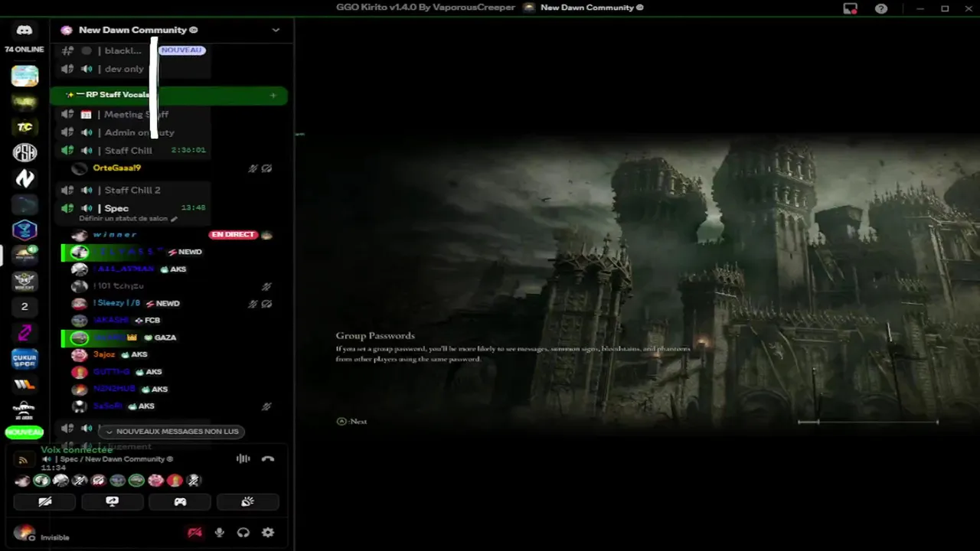Open the soundboard button
Viewport: 980px width, 551px height.
pyautogui.click(x=248, y=502)
